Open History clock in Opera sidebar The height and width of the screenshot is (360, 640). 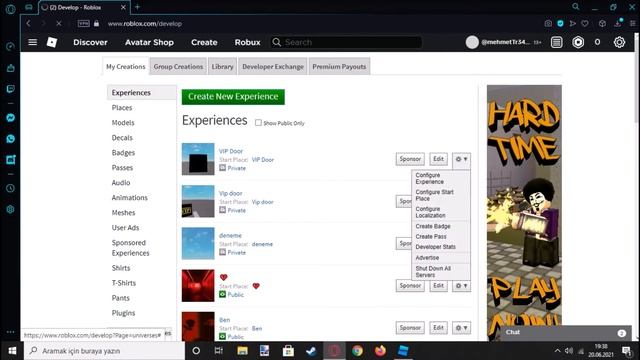click(x=11, y=189)
